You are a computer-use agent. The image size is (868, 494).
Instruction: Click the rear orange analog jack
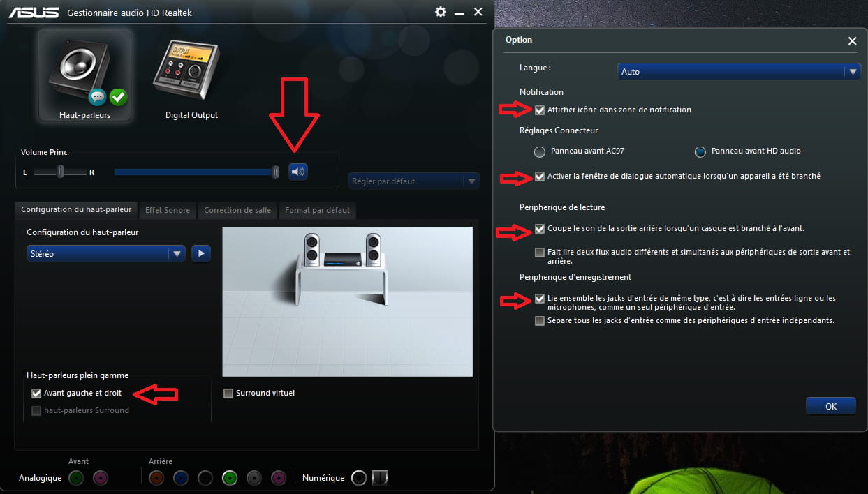click(x=156, y=478)
